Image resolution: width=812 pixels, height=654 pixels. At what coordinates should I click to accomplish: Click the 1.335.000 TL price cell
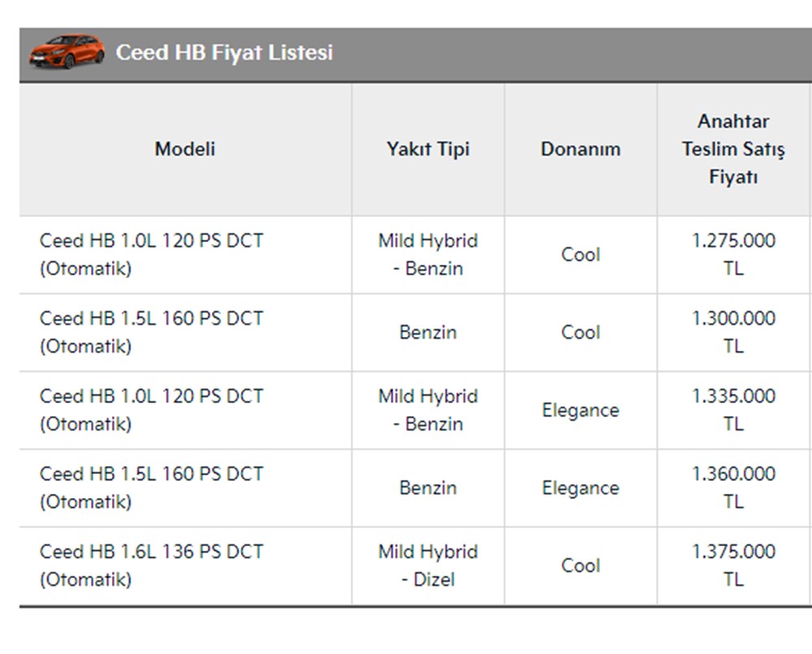pyautogui.click(x=733, y=410)
